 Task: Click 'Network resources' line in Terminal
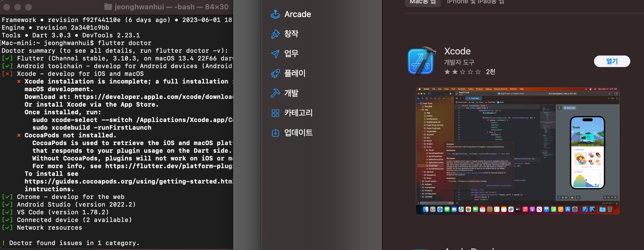pyautogui.click(x=49, y=228)
